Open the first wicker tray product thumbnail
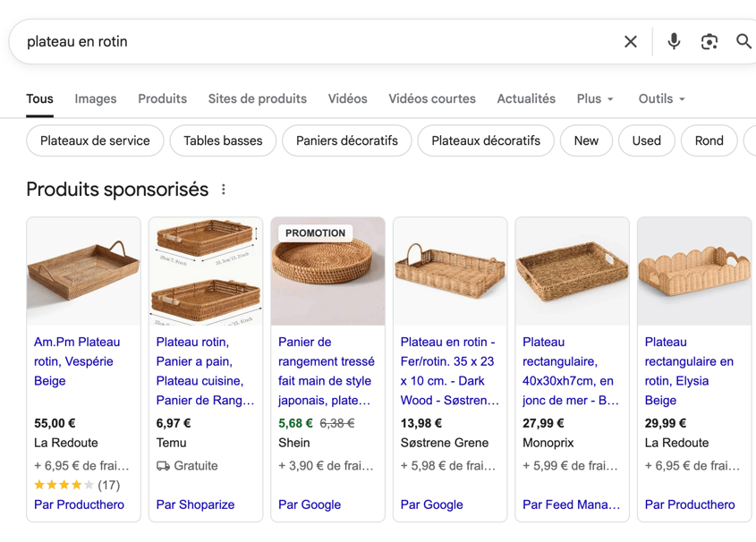 pyautogui.click(x=83, y=269)
